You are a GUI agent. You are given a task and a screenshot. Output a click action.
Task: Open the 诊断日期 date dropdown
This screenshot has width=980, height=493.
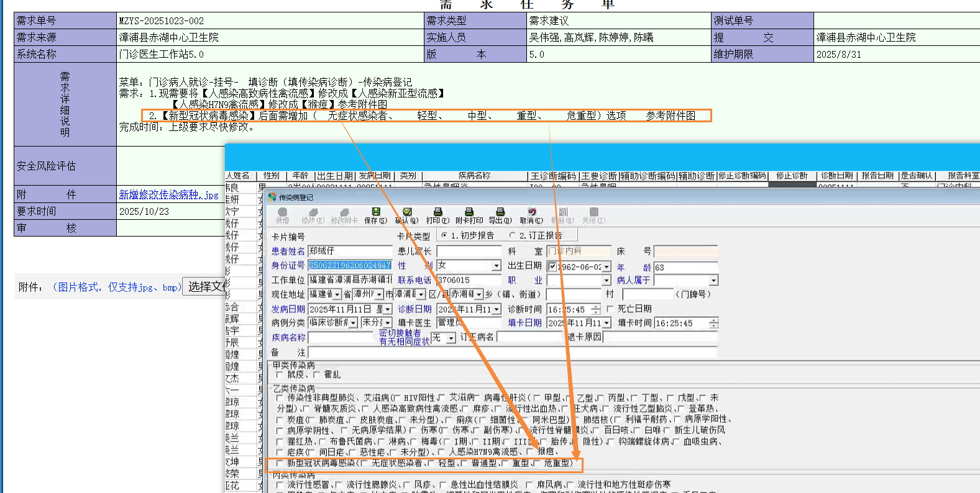pyautogui.click(x=497, y=309)
